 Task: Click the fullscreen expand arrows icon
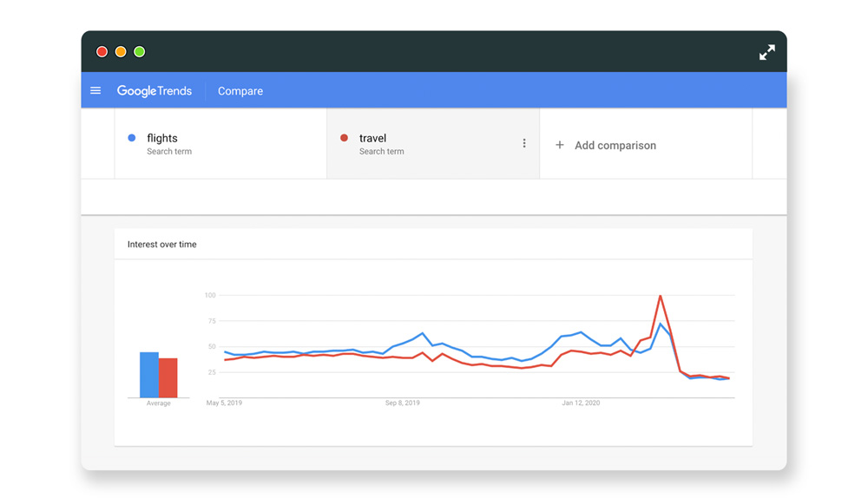(766, 53)
